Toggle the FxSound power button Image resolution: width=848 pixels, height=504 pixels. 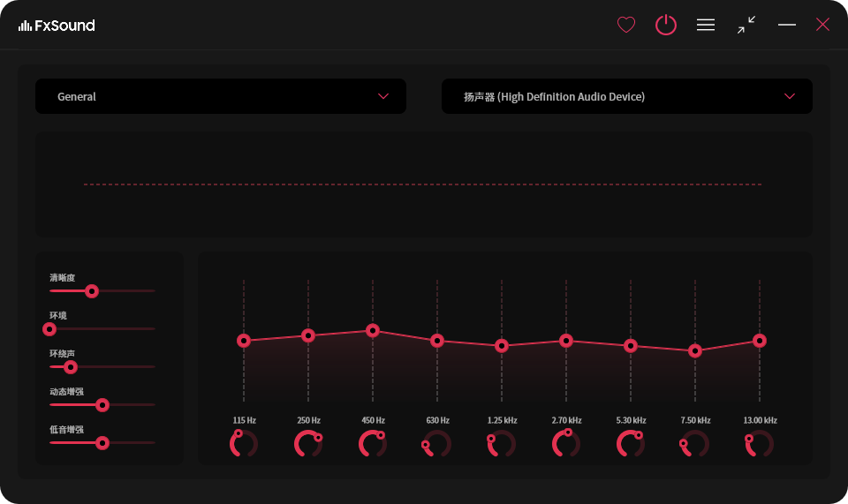click(x=665, y=25)
